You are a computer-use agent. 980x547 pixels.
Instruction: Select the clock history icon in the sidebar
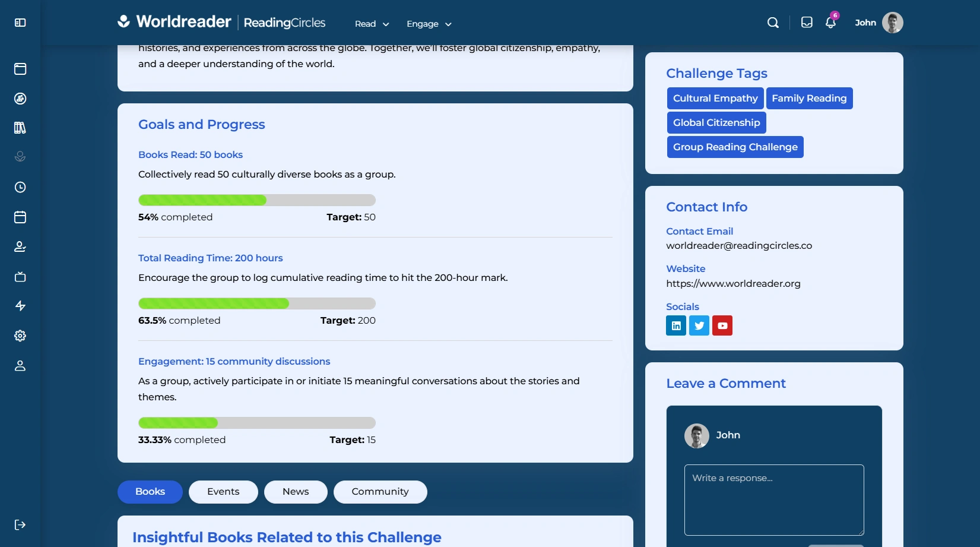20,187
